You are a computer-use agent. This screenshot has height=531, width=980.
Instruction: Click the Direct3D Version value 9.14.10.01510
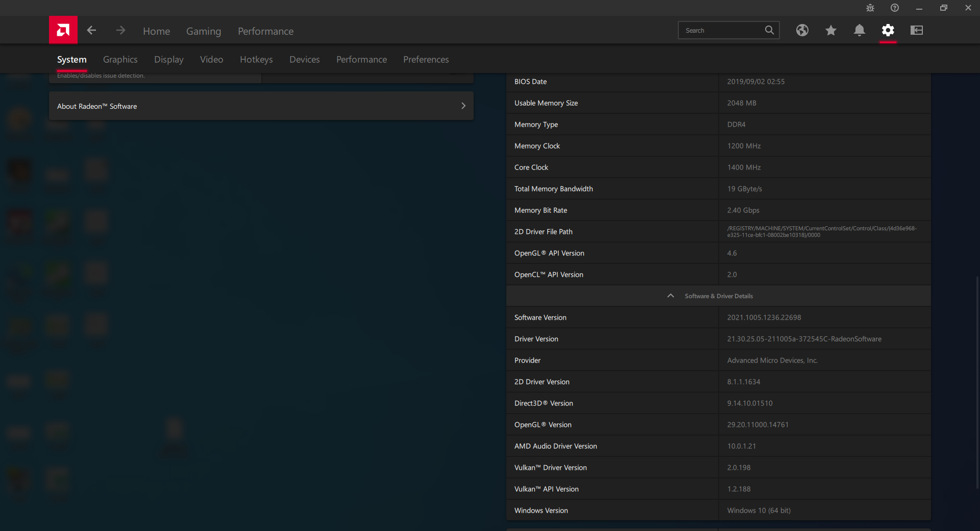(750, 403)
